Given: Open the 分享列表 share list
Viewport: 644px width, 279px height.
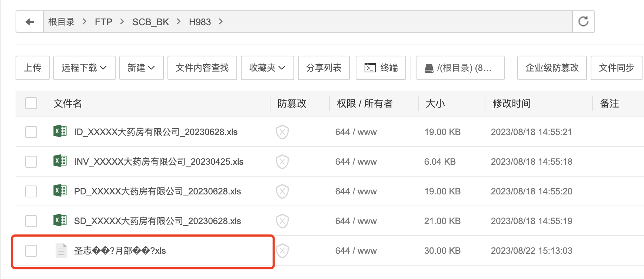Looking at the screenshot, I should (324, 68).
